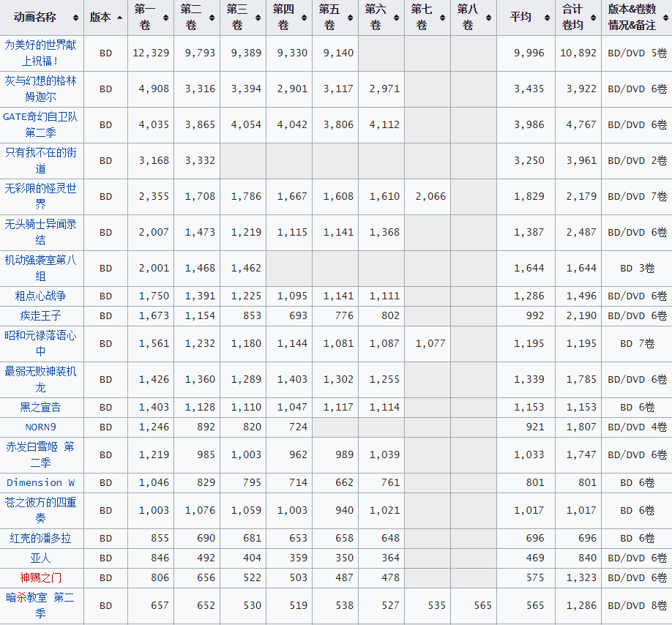This screenshot has width=672, height=625.
Task: Select BD 7卷 note cell
Action: click(x=638, y=343)
